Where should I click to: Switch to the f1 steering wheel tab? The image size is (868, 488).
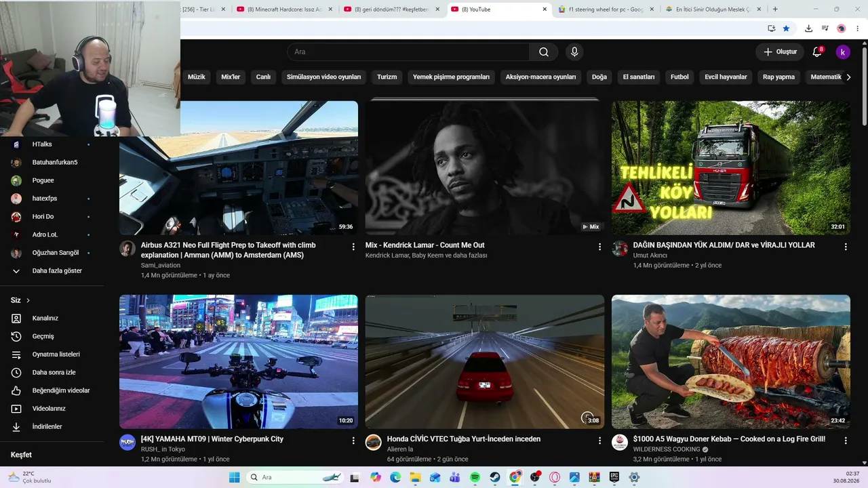[x=607, y=9]
